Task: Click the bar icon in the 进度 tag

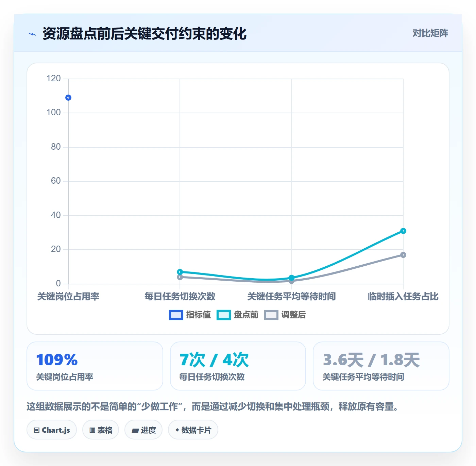Action: coord(135,431)
